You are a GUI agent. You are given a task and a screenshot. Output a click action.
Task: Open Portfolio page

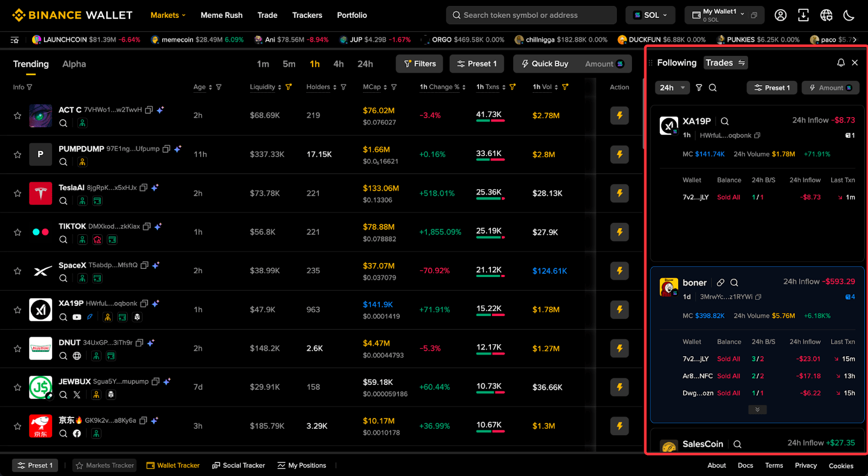click(x=352, y=15)
